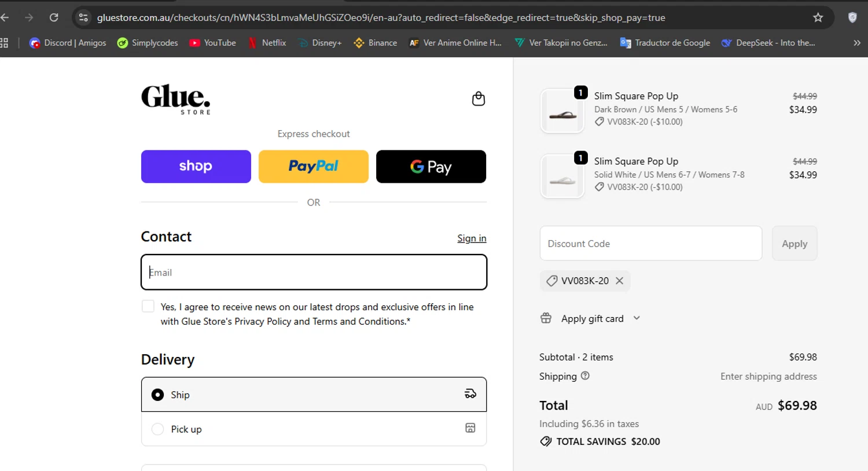
Task: Click the total amount $69.98
Action: [797, 406]
